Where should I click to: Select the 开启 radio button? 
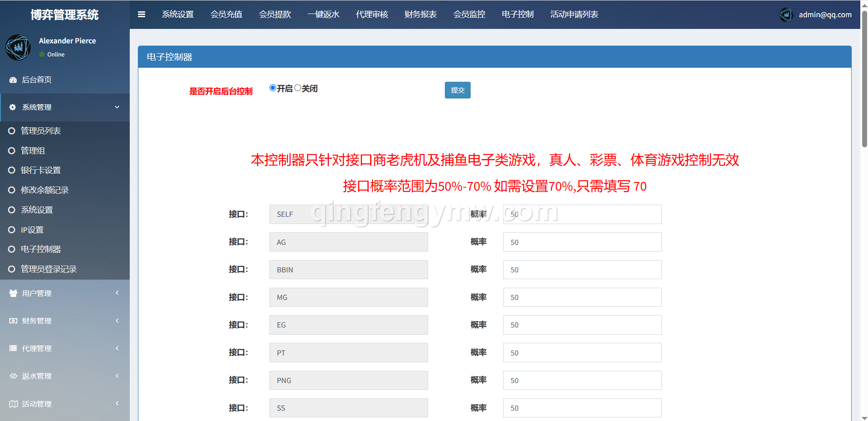(x=273, y=88)
